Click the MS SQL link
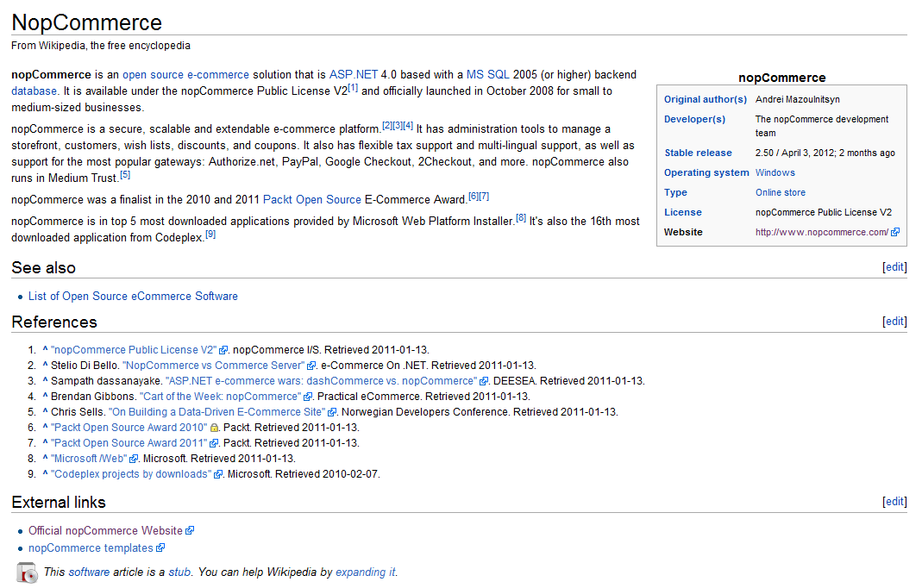The image size is (922, 588). tap(488, 75)
